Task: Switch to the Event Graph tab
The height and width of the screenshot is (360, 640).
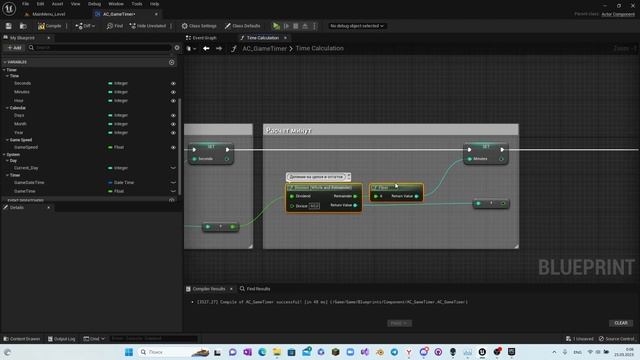Action: pyautogui.click(x=201, y=38)
